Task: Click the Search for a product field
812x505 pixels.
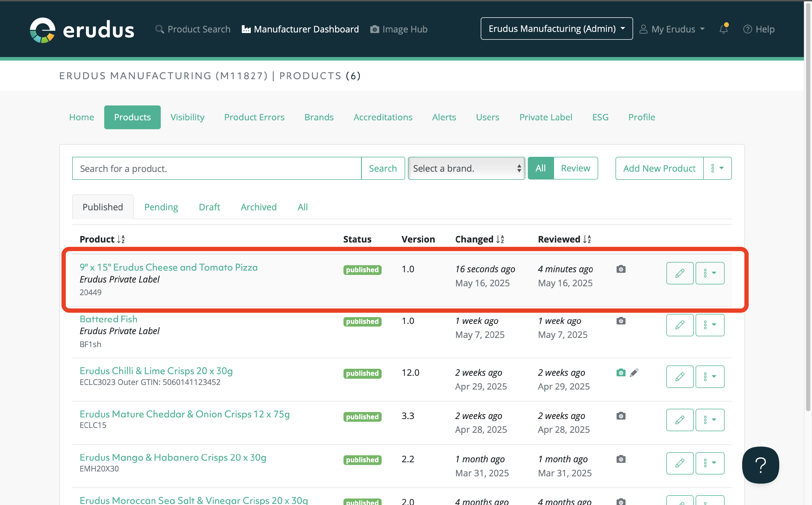Action: pos(217,168)
